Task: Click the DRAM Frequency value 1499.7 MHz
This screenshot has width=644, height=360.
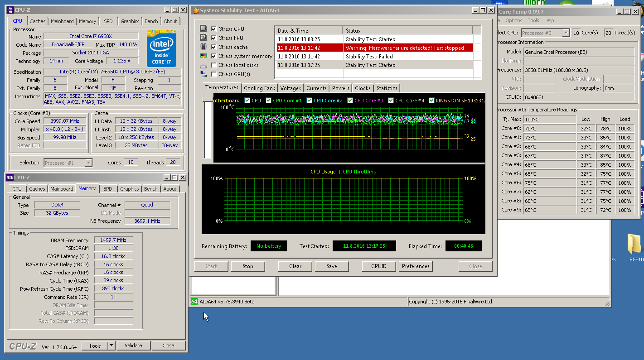Action: point(113,240)
